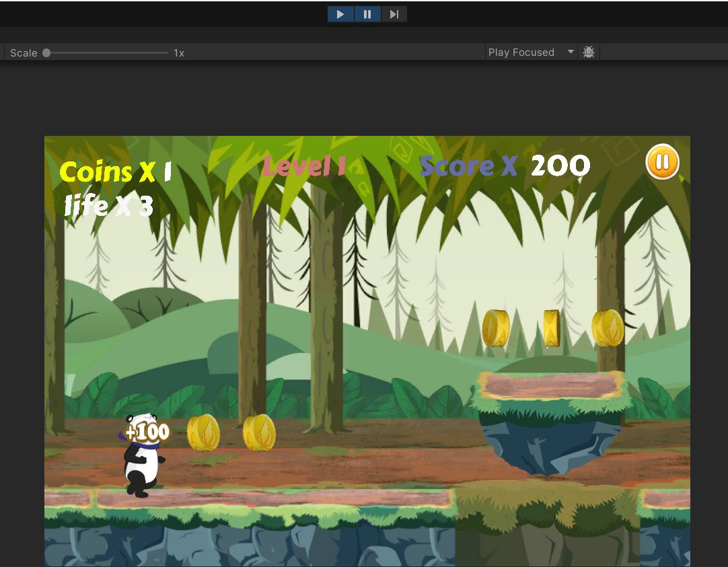Click the floating grassy rock platform
Image resolution: width=728 pixels, height=567 pixels.
click(x=550, y=417)
